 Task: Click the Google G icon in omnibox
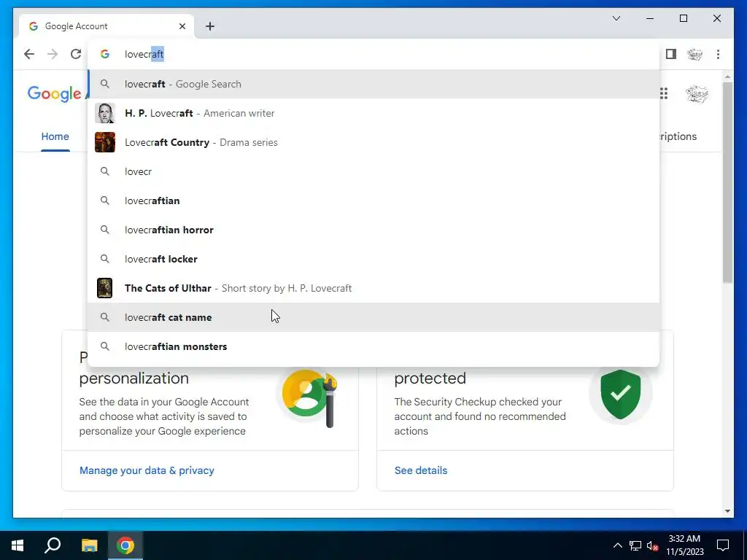(x=105, y=54)
